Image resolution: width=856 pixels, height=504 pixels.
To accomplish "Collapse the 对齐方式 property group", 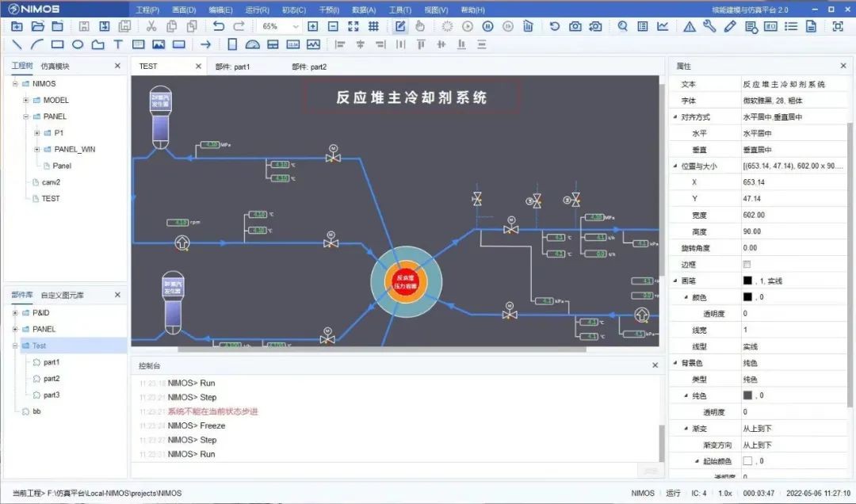I will pos(674,116).
